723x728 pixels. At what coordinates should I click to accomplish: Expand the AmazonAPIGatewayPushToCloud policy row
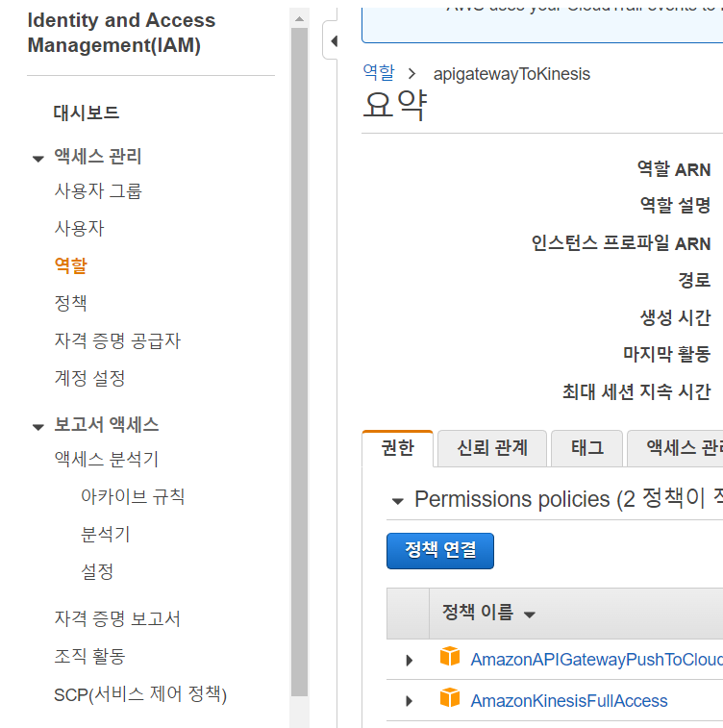[x=409, y=661]
